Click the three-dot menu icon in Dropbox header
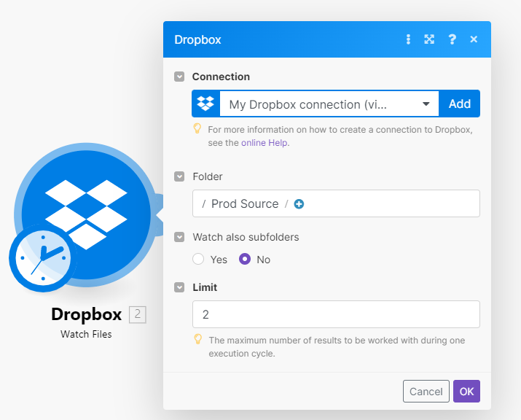Screen dimensions: 521x420 tap(408, 39)
